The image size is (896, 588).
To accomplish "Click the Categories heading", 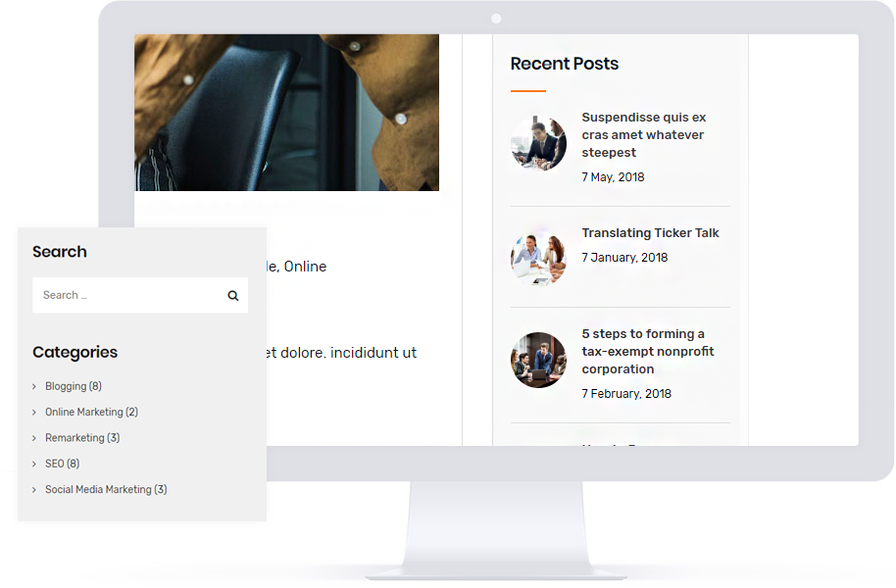I will pos(75,352).
